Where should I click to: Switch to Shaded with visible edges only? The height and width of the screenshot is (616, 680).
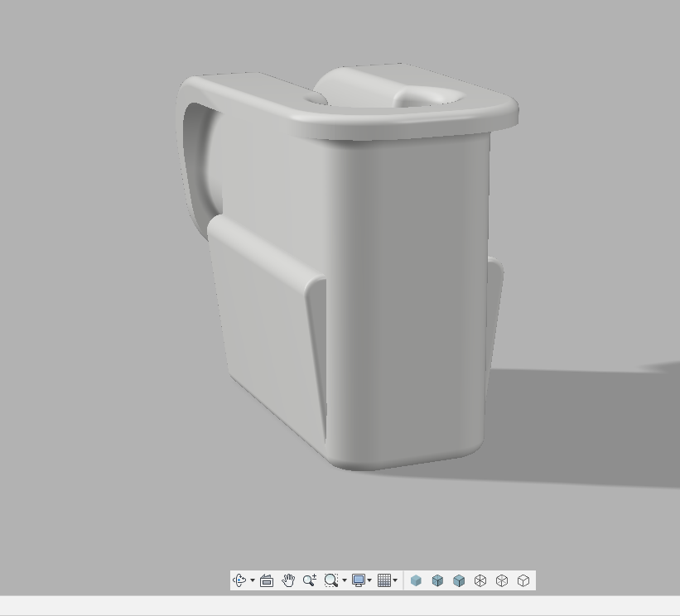coord(459,580)
